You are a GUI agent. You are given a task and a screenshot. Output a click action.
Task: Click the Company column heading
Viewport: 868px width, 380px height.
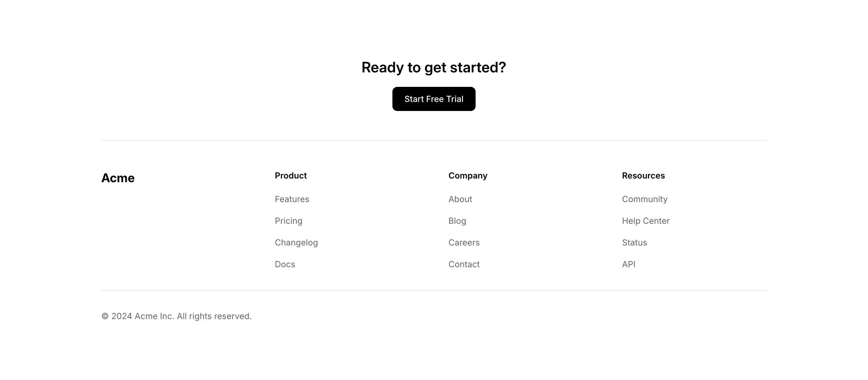coord(468,176)
